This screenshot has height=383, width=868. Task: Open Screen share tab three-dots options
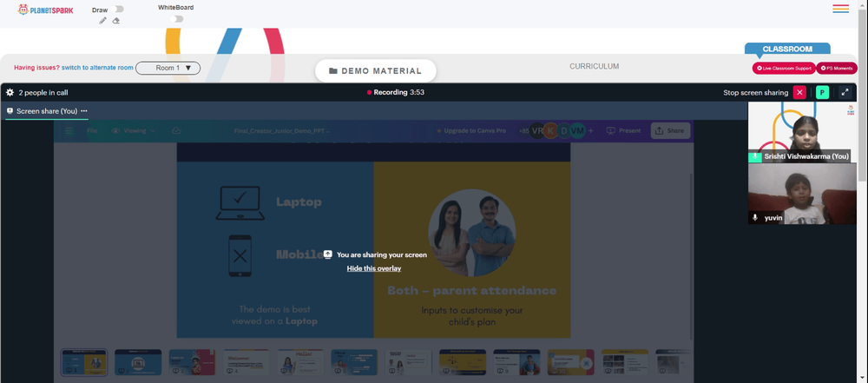84,111
